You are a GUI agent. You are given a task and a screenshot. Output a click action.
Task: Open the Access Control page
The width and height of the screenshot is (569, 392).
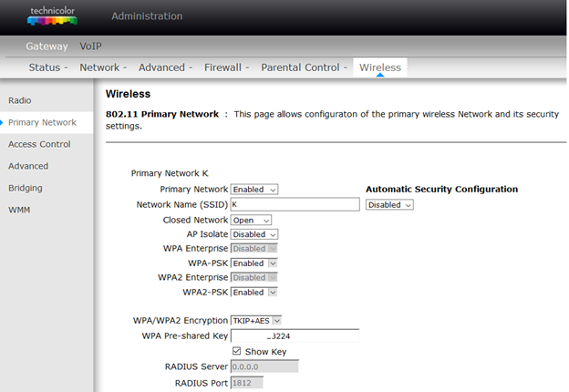click(x=39, y=144)
